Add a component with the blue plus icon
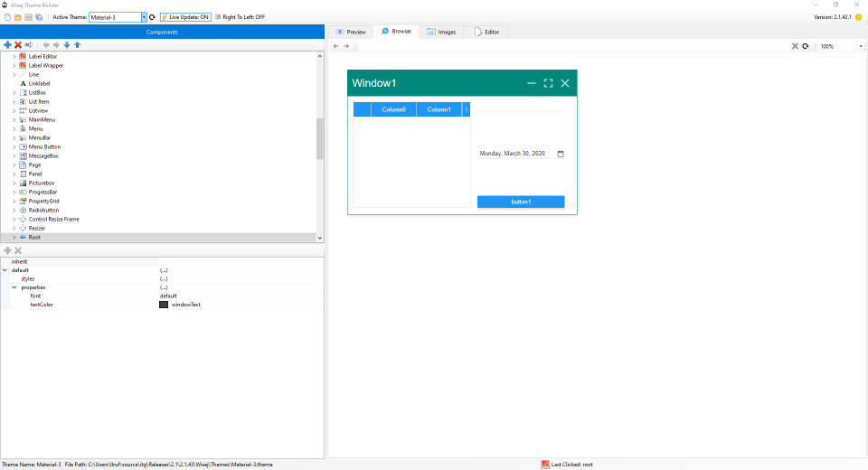The width and height of the screenshot is (868, 470). (x=7, y=44)
